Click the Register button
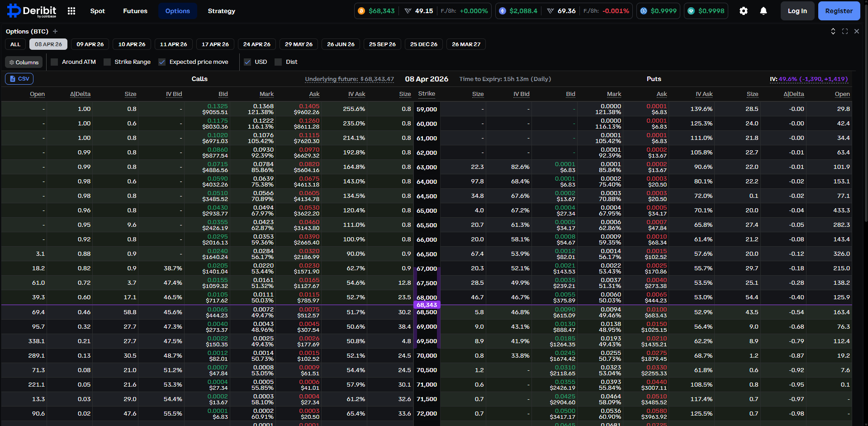Viewport: 868px width, 426px height. pyautogui.click(x=839, y=11)
